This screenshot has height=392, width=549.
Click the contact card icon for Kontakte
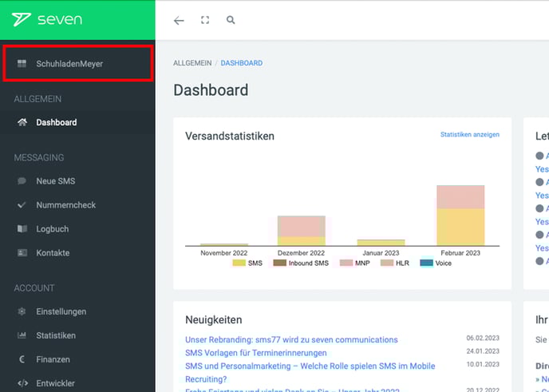(x=22, y=252)
